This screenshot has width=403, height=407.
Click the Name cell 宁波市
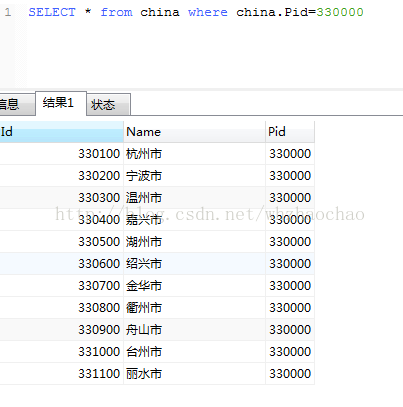pos(194,176)
